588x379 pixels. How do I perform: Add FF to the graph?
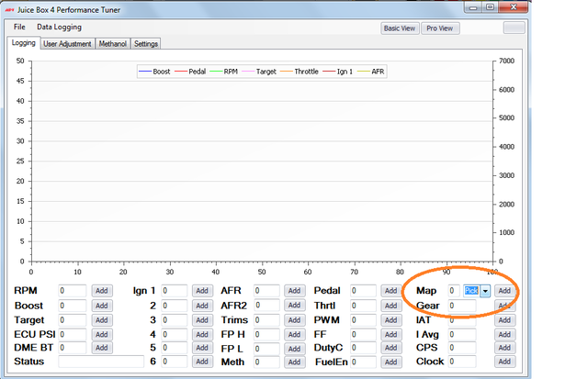coord(390,334)
